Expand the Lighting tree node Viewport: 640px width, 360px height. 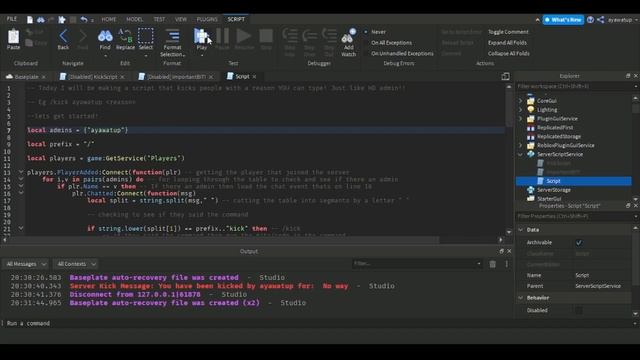[520, 110]
